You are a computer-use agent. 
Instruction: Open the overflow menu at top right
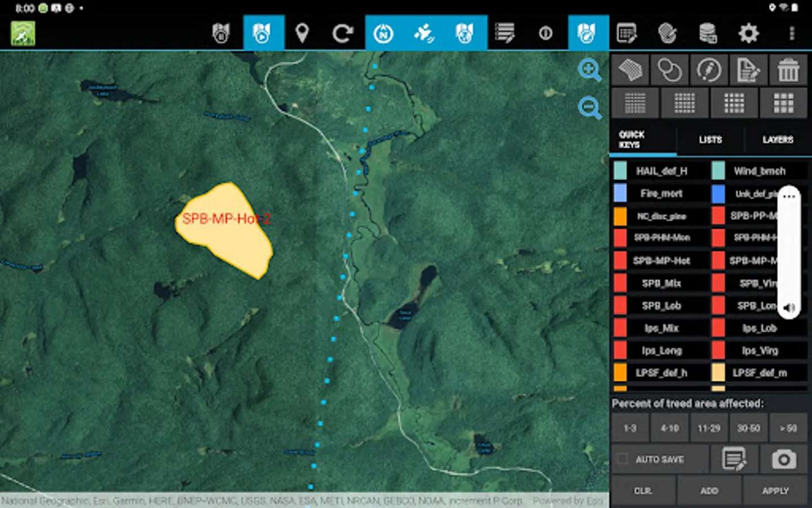(791, 33)
